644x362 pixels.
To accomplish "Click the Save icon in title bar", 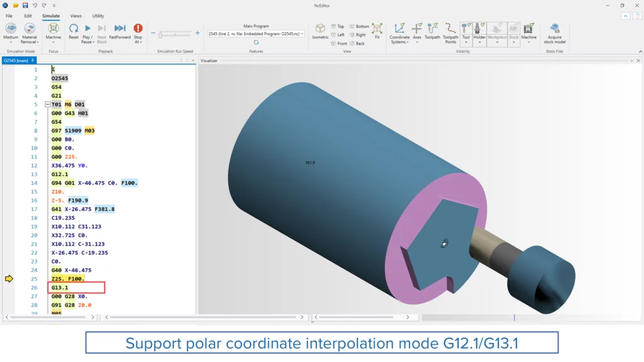I will (25, 5).
